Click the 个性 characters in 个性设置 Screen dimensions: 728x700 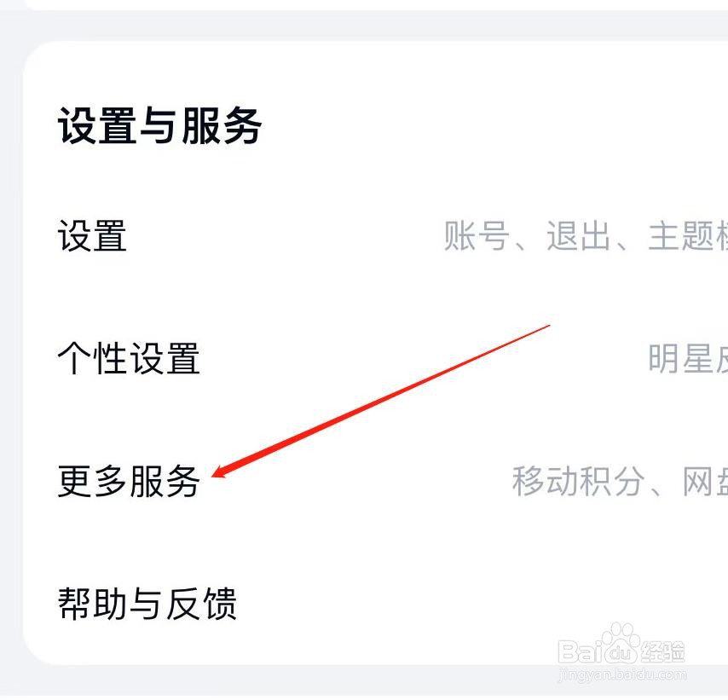coord(92,358)
